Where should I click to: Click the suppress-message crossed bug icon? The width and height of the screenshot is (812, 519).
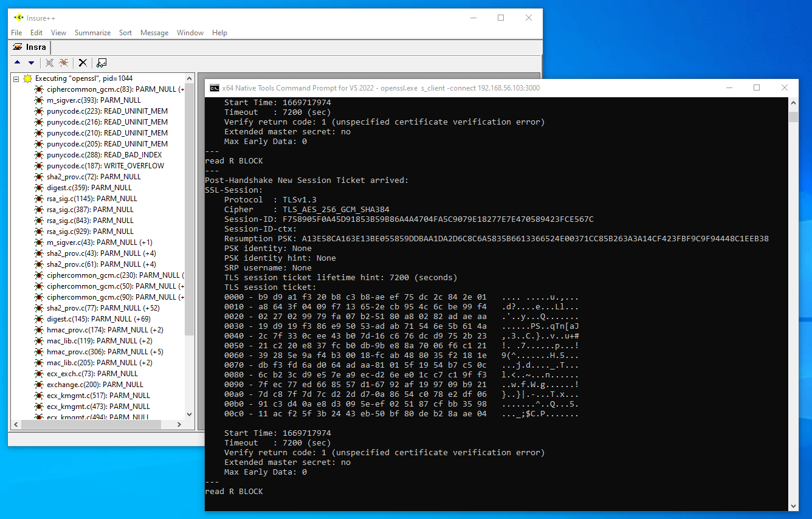point(49,63)
